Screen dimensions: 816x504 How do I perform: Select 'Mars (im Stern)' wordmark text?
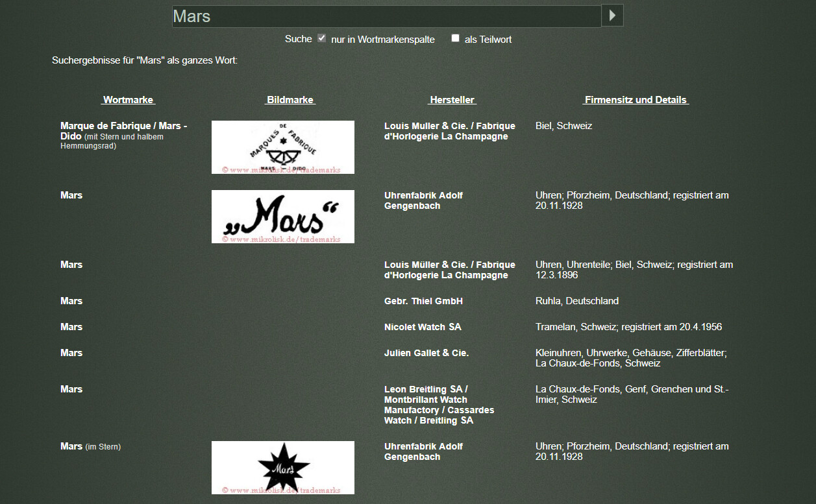click(x=90, y=446)
